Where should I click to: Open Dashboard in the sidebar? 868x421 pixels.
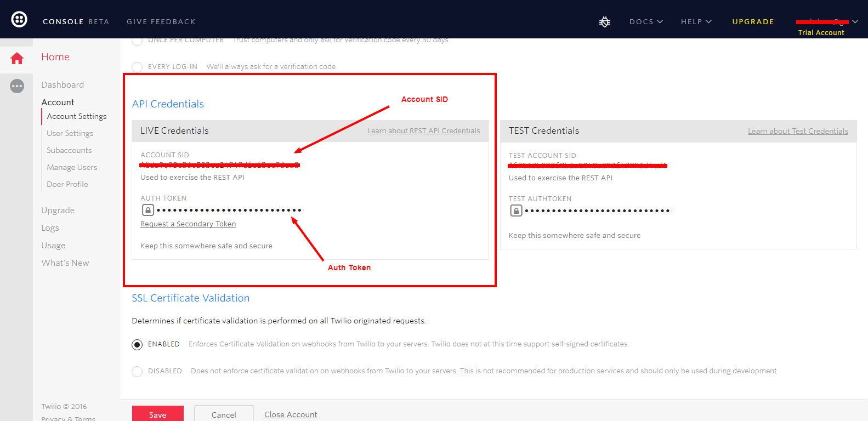[63, 84]
